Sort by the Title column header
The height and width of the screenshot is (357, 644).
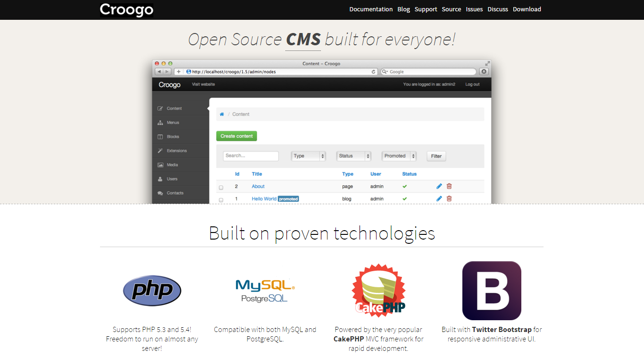[257, 174]
